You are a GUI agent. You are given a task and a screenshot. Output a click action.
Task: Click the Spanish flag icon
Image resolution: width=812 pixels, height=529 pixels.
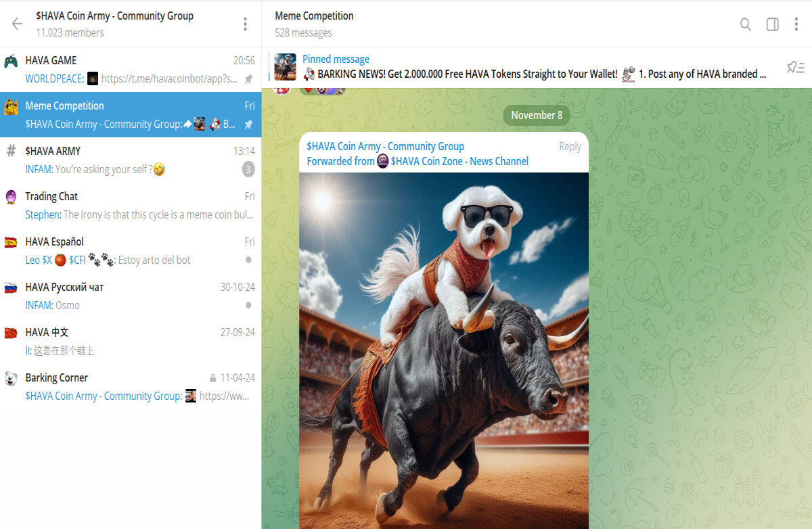[x=11, y=242]
